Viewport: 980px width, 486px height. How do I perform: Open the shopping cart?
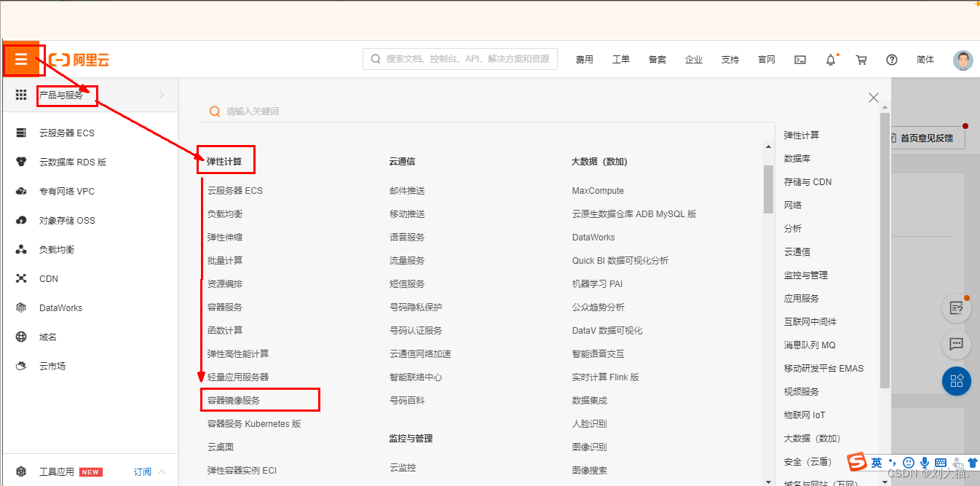861,60
